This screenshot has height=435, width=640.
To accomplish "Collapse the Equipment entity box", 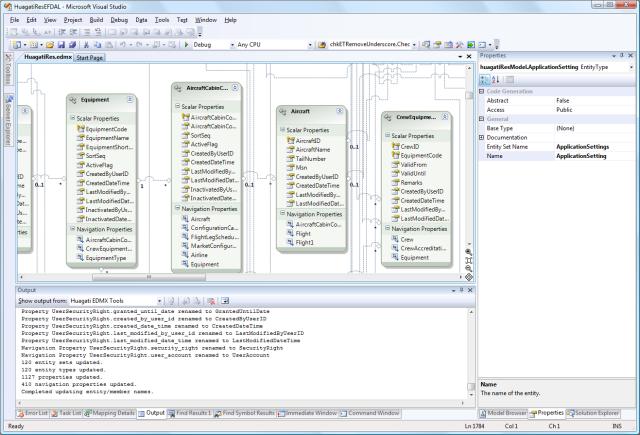I will pyautogui.click(x=130, y=99).
